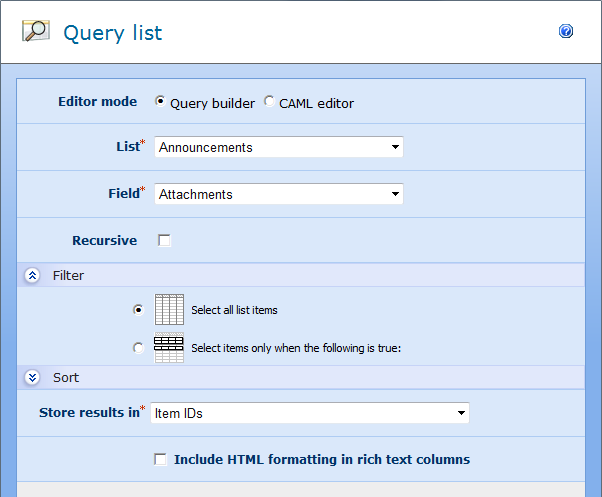Click the Sort section header text
602x497 pixels.
tap(65, 378)
